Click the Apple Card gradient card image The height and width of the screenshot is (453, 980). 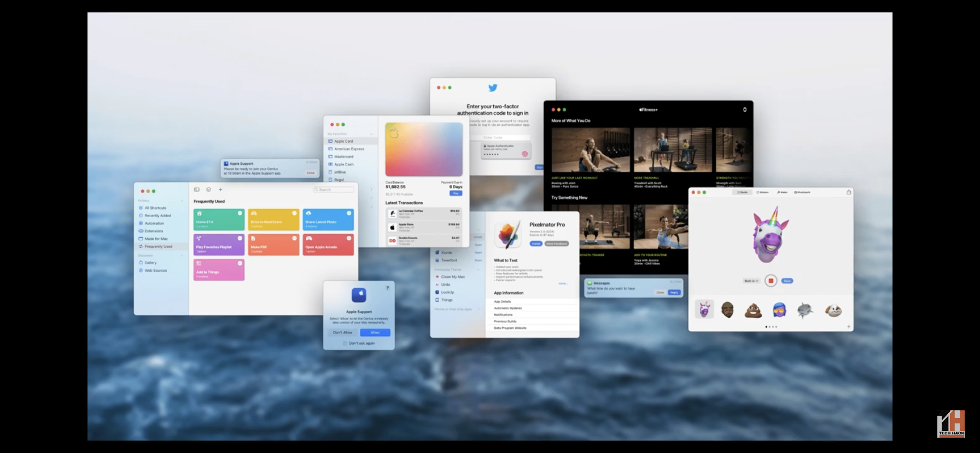(x=424, y=149)
